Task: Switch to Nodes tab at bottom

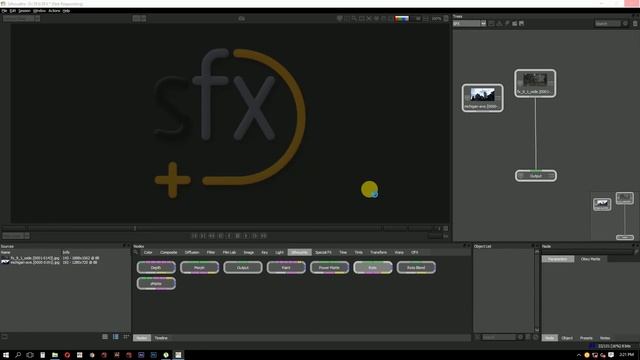Action: coord(142,338)
